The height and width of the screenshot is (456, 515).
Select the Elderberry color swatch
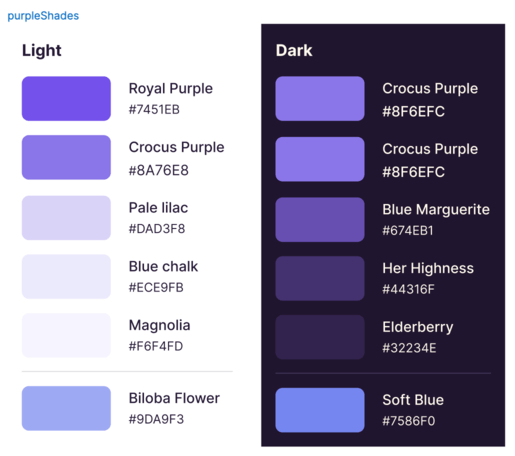pos(320,337)
